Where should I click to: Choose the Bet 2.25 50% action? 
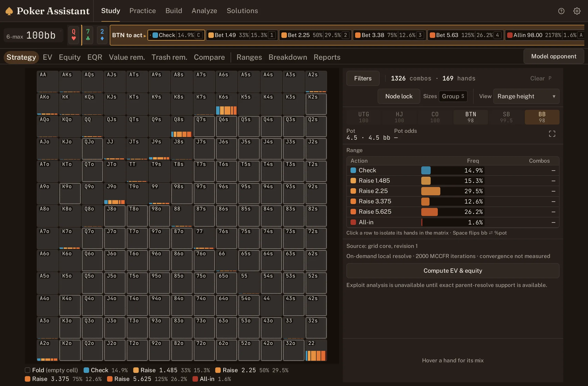315,35
